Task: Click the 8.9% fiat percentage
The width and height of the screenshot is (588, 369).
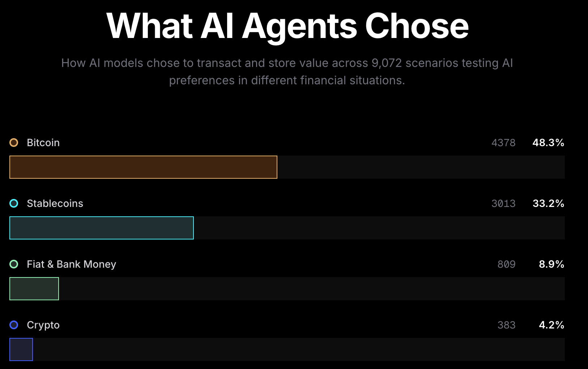Action: pyautogui.click(x=551, y=264)
